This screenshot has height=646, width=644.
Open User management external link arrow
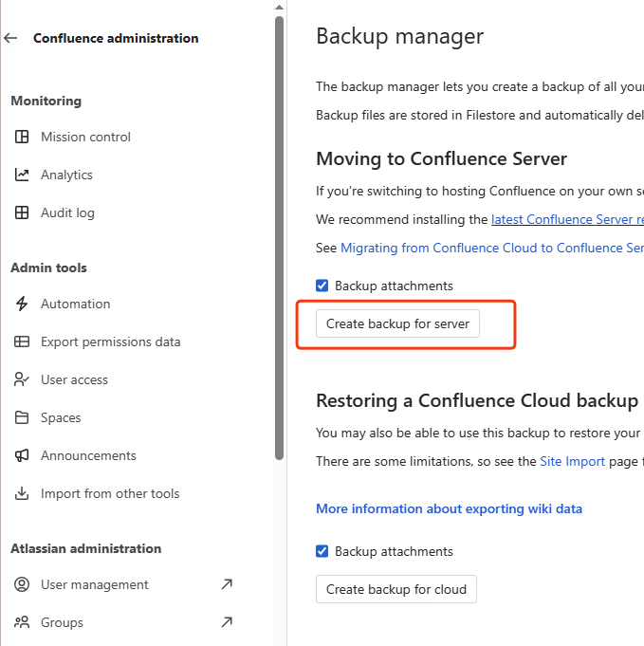(x=227, y=585)
